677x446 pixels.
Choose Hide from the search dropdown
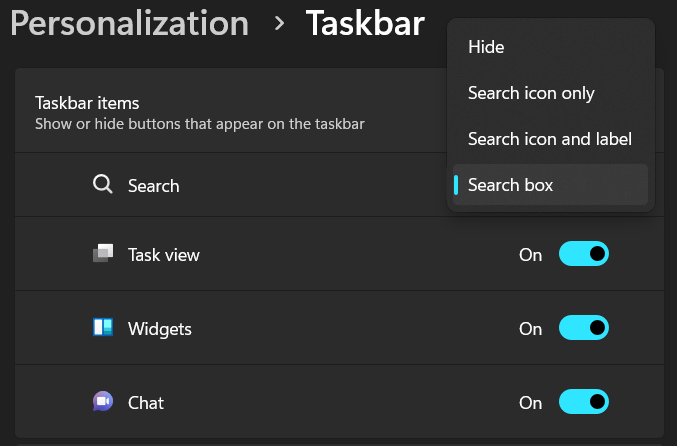[x=486, y=47]
